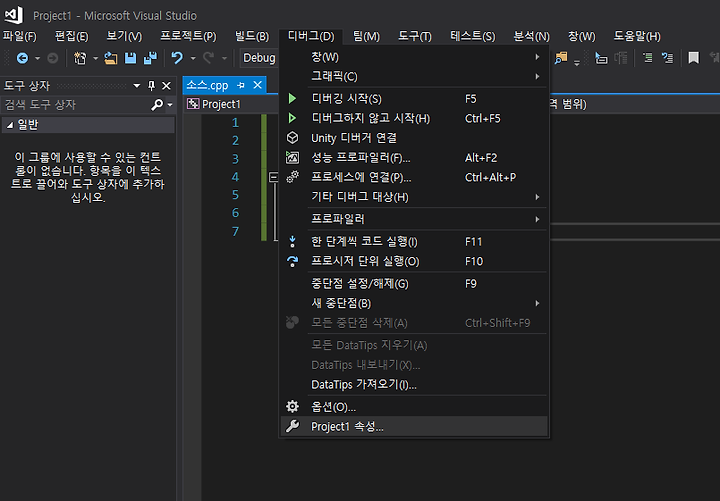Open the Debug configuration combo box
The height and width of the screenshot is (501, 720).
pyautogui.click(x=259, y=58)
